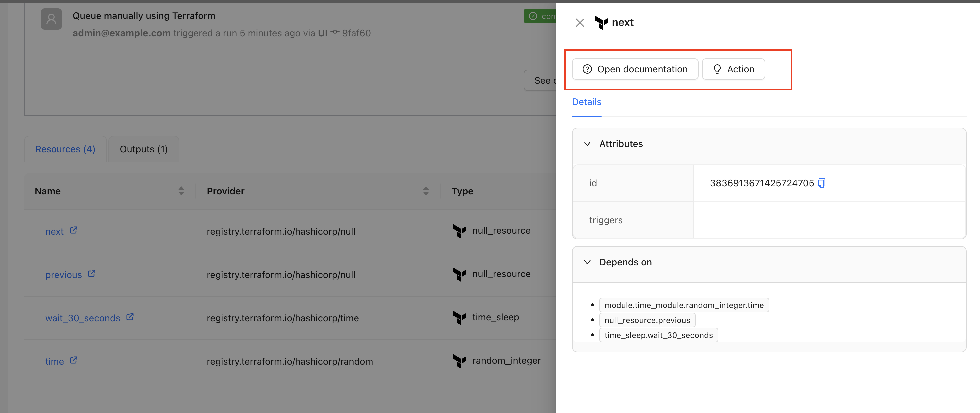Open external link icon beside previous resource
Screen dimensions: 980x413
click(91, 274)
